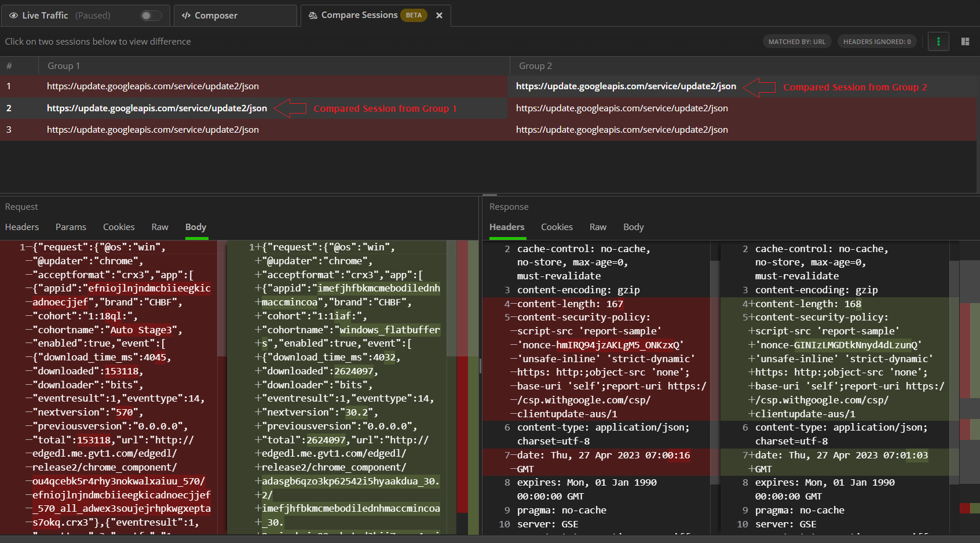Click the Compare Sessions scales icon
Screen dimensions: 980x543
click(313, 16)
